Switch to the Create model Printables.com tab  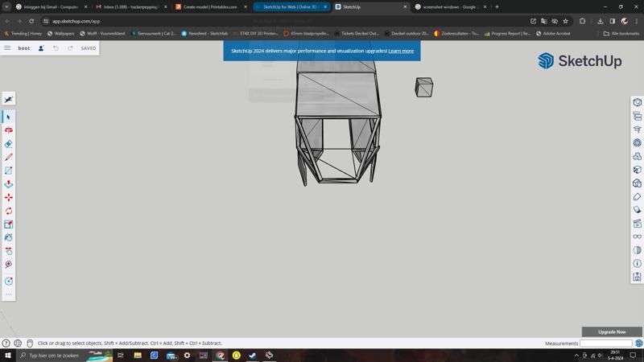click(x=210, y=7)
